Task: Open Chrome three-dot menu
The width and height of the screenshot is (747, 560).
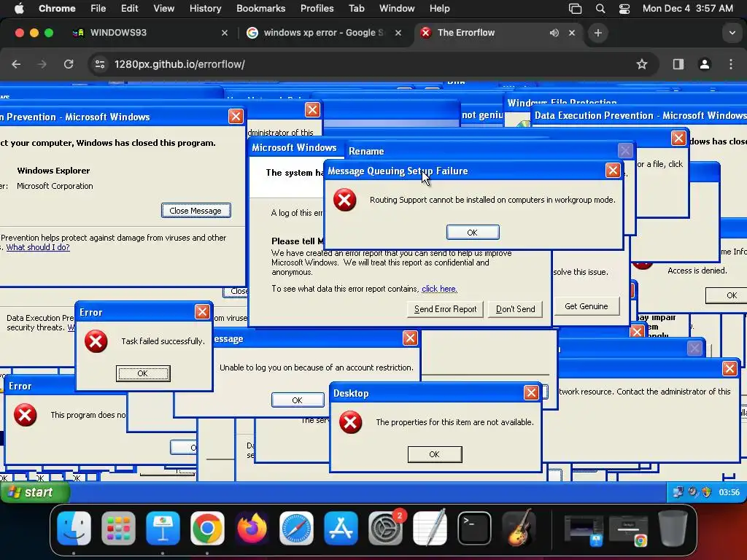Action: point(731,64)
